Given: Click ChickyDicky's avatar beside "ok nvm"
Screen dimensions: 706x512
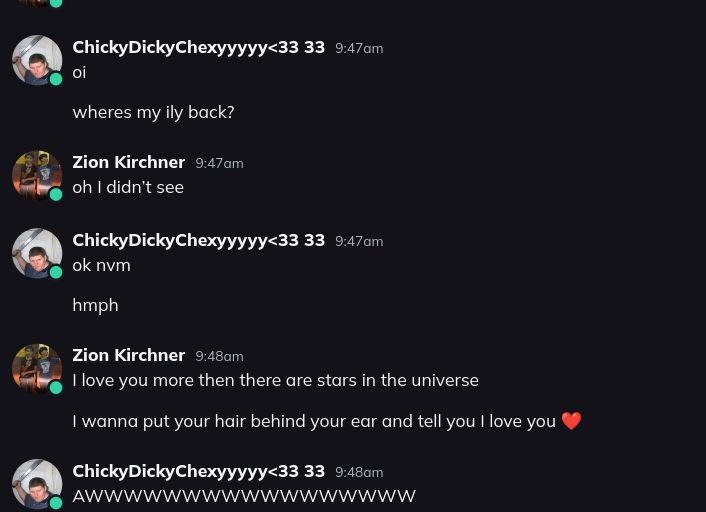Looking at the screenshot, I should pos(37,253).
